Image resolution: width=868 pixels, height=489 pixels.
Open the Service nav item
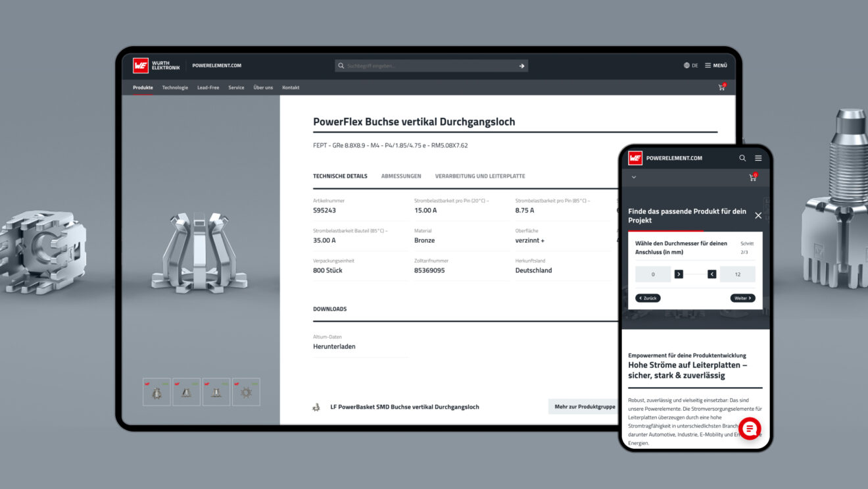[236, 88]
